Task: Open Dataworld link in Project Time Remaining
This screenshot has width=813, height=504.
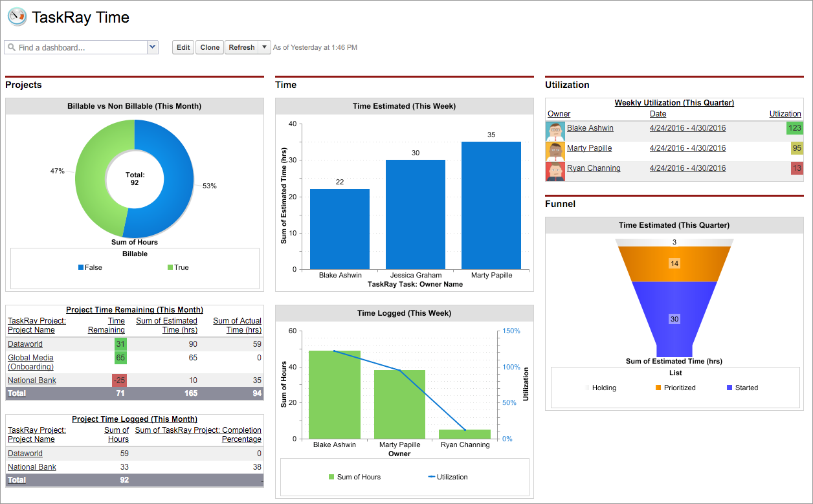Action: [25, 344]
